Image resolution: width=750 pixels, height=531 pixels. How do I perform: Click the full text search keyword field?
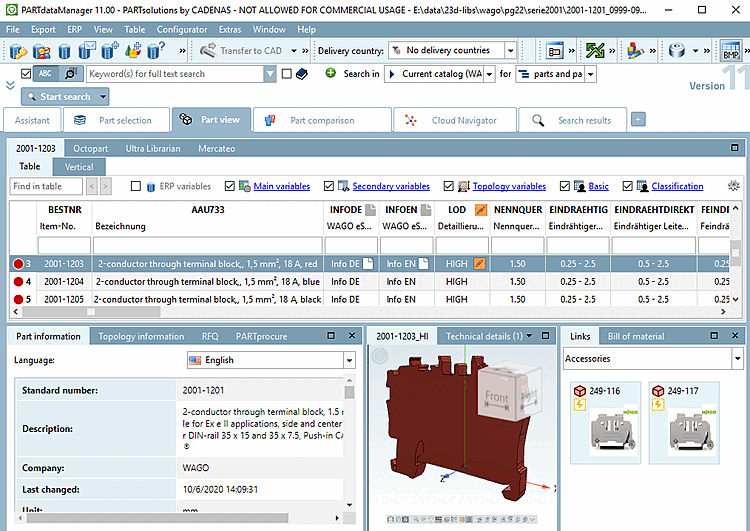point(175,74)
